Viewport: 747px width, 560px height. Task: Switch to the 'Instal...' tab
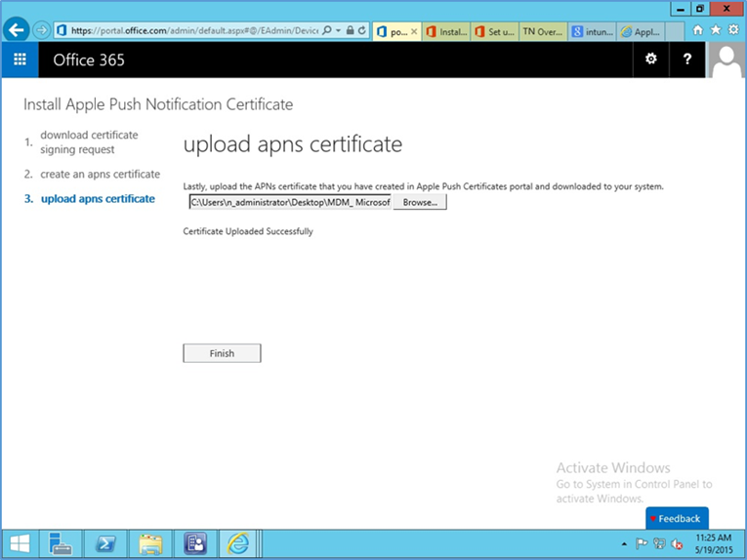point(446,32)
